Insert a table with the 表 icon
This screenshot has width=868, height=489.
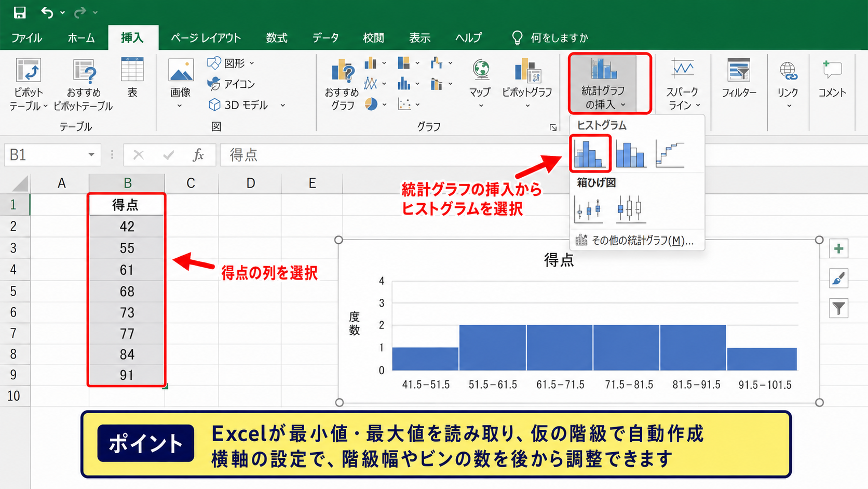coord(132,78)
